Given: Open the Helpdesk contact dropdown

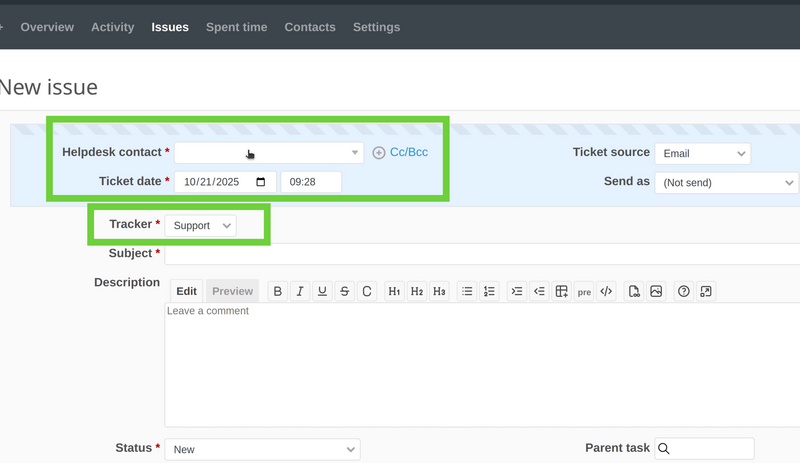Looking at the screenshot, I should [x=269, y=153].
